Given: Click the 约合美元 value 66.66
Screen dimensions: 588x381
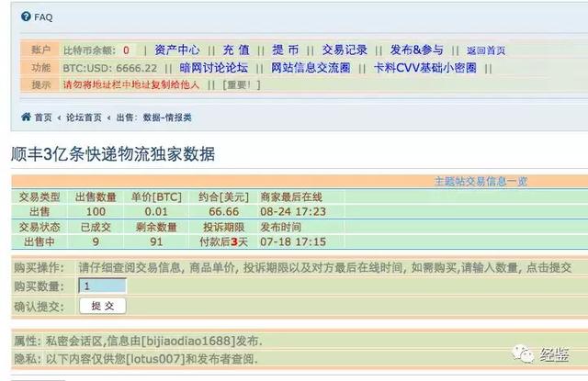Looking at the screenshot, I should pyautogui.click(x=224, y=211).
